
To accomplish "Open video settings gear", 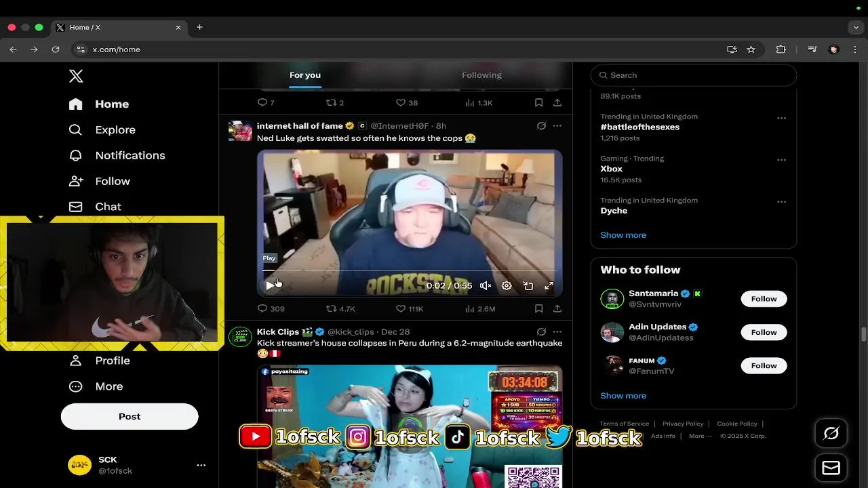I will (x=507, y=285).
